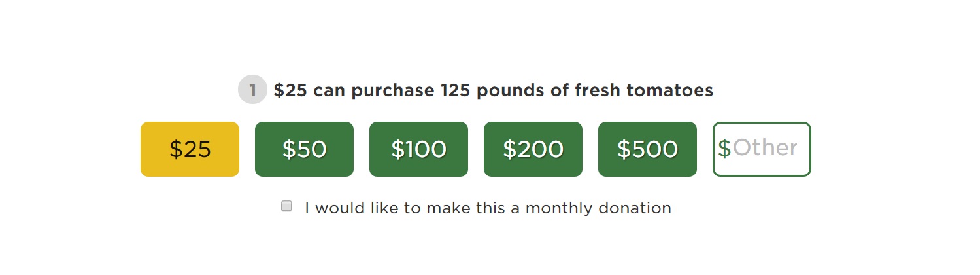Click the Other amount input field
Viewport: 980px width, 275px height.
762,149
